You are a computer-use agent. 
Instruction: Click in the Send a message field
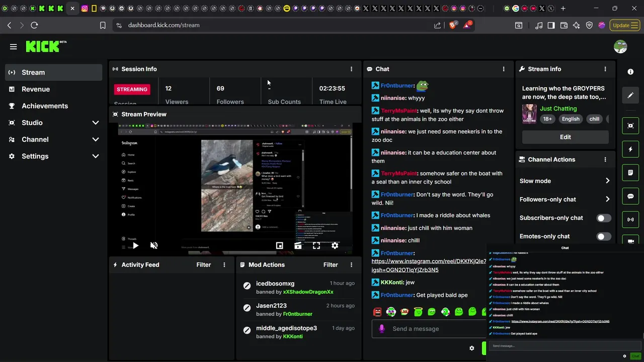[430, 328]
